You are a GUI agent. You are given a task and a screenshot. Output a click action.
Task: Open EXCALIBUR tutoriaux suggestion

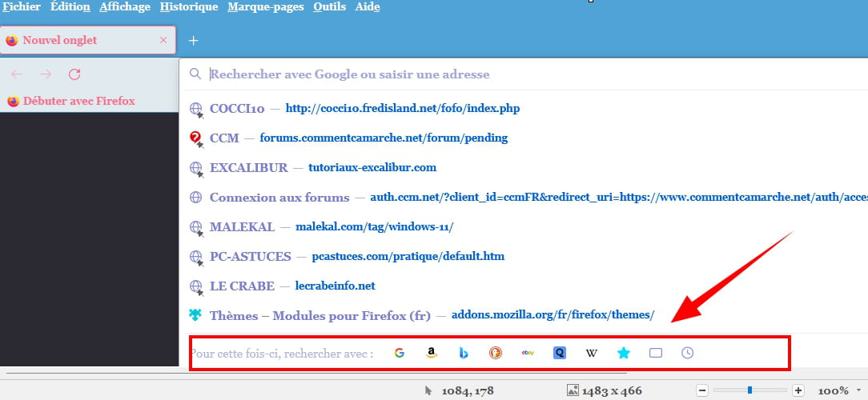(524, 168)
